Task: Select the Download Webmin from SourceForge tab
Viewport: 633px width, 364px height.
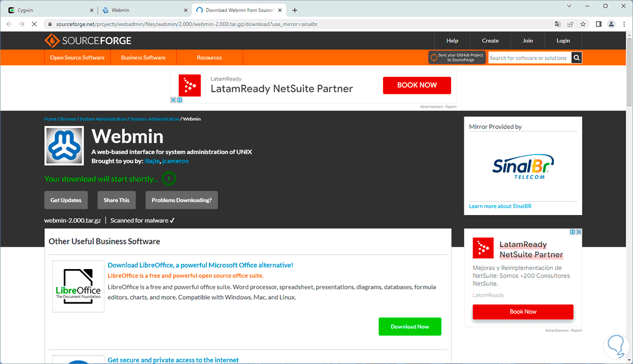Action: [x=238, y=10]
